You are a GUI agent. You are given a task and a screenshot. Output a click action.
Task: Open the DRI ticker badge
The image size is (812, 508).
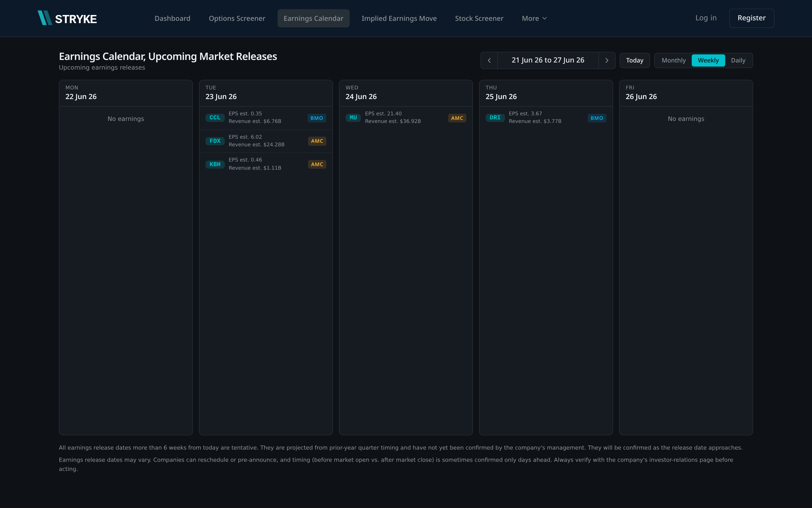pos(495,118)
